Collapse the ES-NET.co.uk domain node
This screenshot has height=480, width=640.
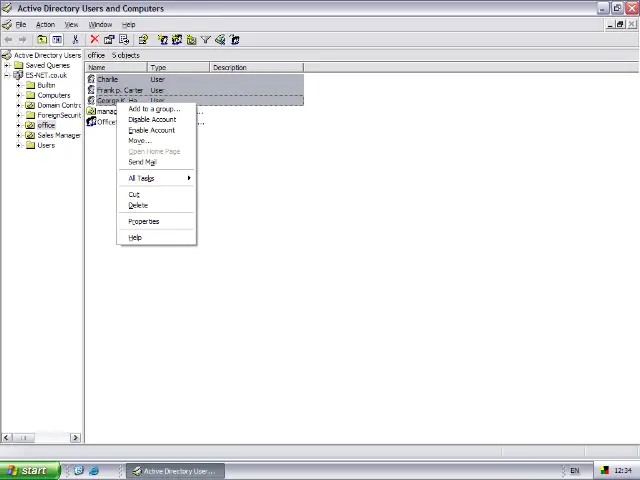click(7, 75)
